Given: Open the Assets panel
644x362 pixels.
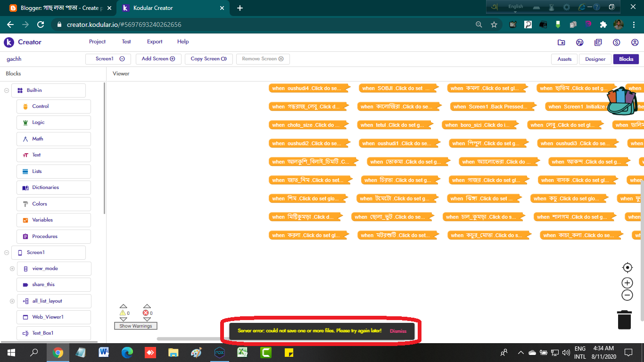Looking at the screenshot, I should [x=564, y=59].
